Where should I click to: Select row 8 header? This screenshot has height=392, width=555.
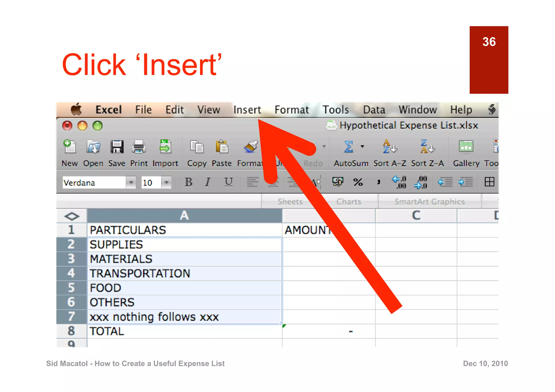click(x=72, y=331)
